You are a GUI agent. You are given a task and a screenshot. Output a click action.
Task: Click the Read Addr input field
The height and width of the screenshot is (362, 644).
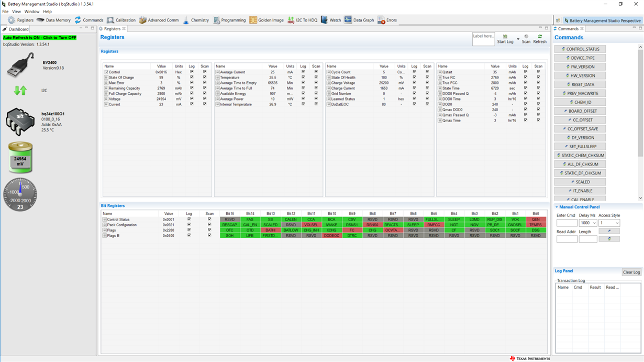(x=567, y=239)
